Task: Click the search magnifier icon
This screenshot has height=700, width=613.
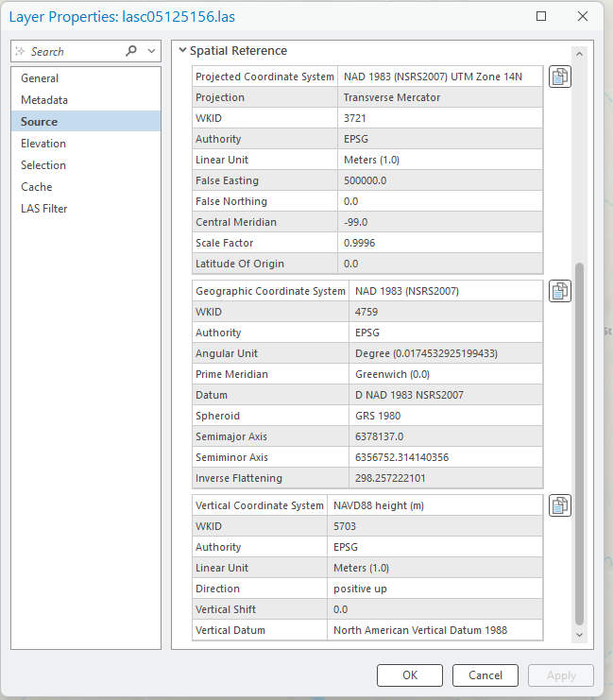Action: point(130,51)
